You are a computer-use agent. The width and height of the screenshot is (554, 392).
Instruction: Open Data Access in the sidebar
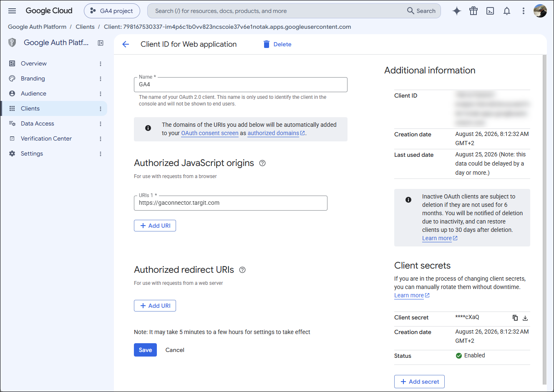coord(38,123)
